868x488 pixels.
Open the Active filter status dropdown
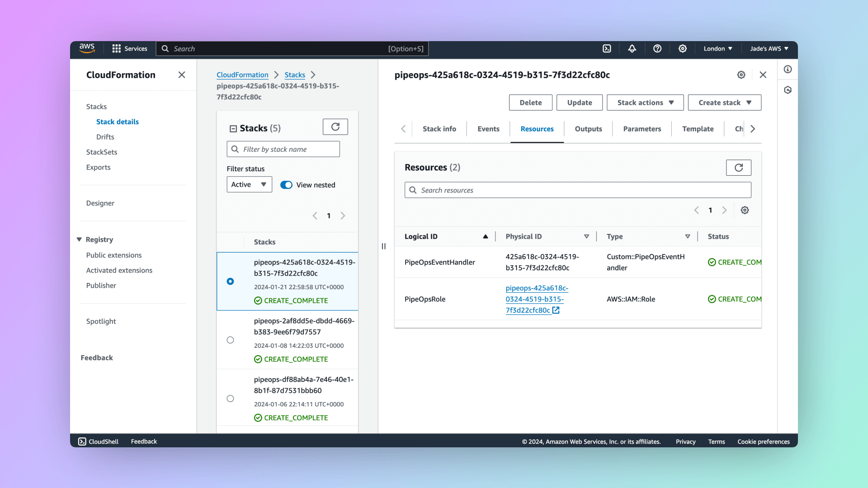250,184
